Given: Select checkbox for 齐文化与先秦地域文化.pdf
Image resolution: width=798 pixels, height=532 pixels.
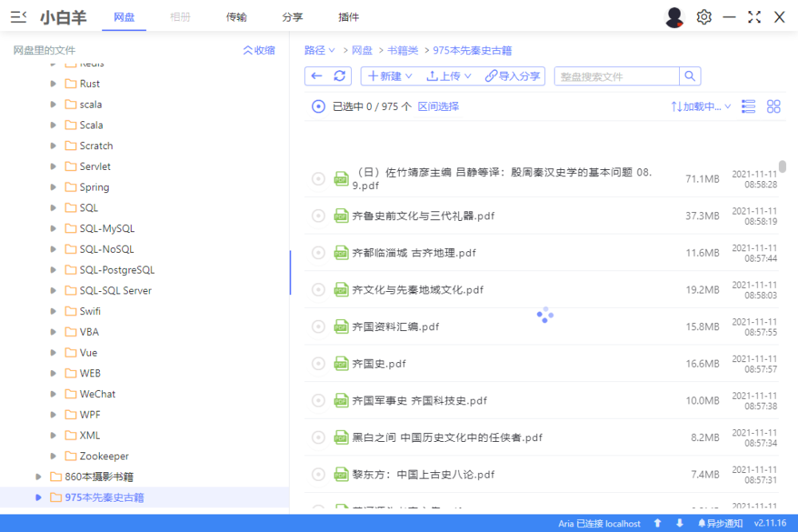Looking at the screenshot, I should coord(318,290).
